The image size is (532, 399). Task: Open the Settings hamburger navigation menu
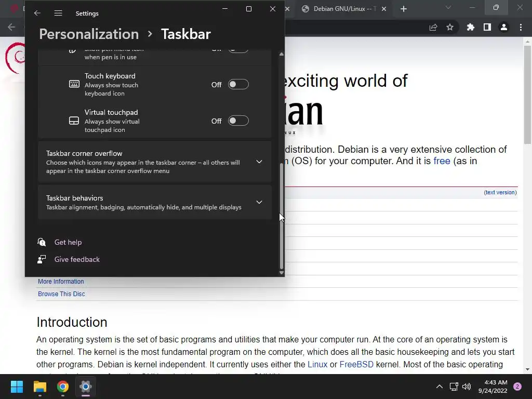[x=58, y=13]
